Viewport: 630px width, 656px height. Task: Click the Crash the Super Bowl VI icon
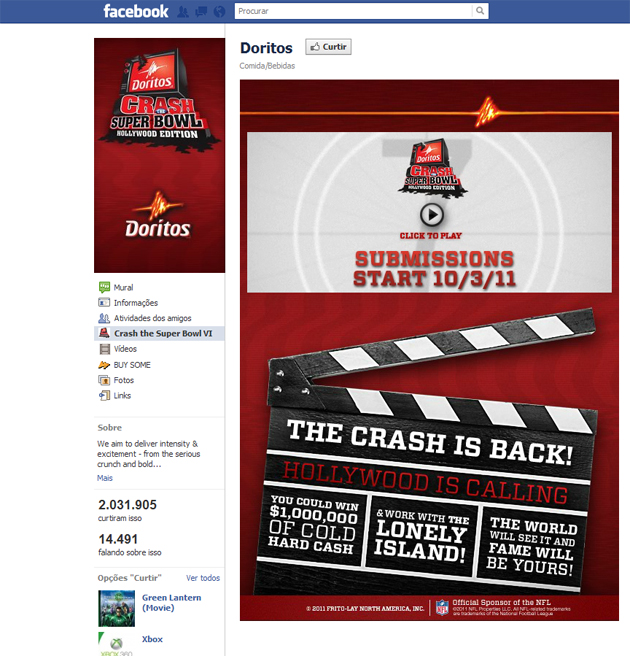tap(104, 333)
